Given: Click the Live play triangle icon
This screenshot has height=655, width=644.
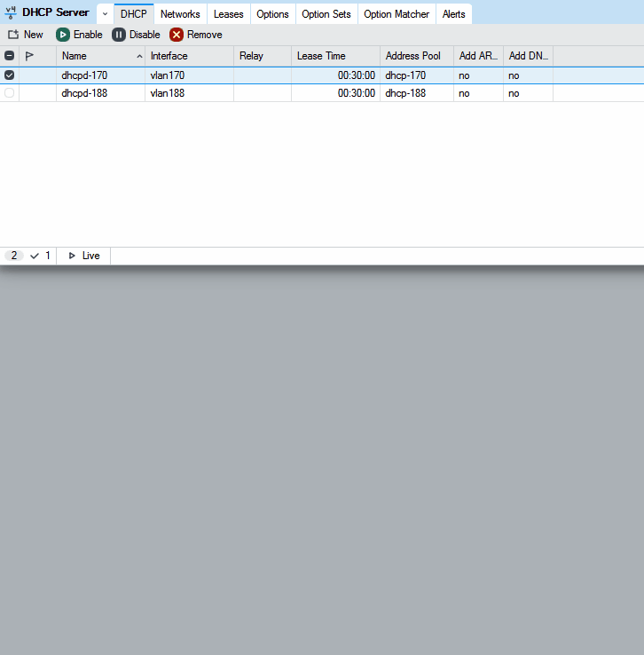Looking at the screenshot, I should click(72, 256).
